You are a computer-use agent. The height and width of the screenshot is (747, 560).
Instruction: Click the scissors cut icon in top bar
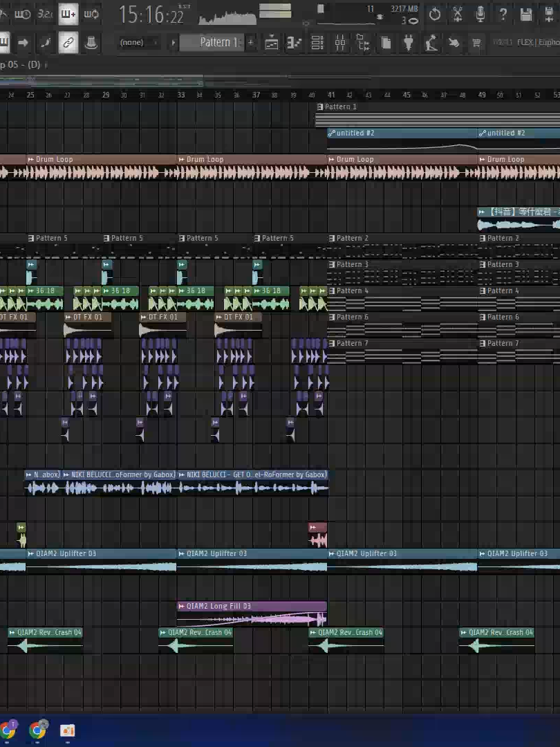457,14
